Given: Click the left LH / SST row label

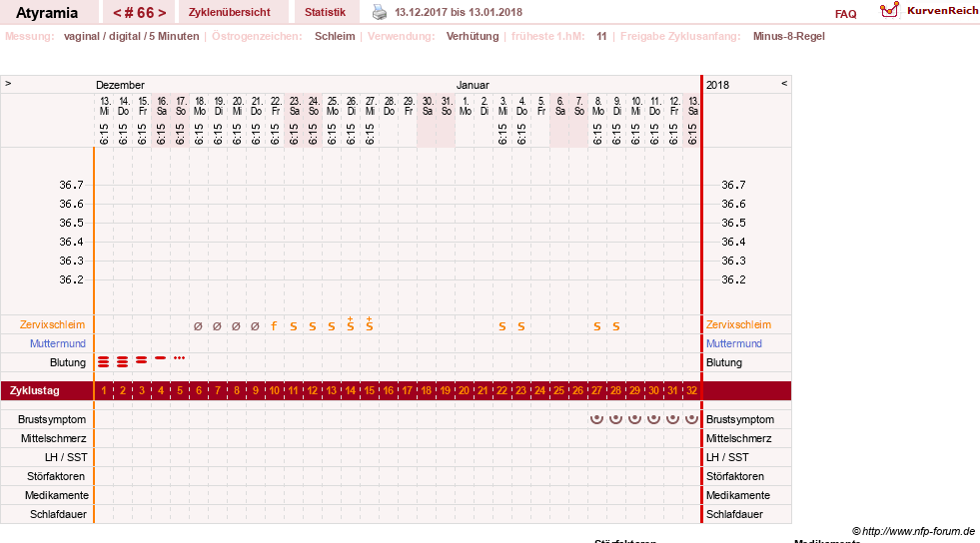Looking at the screenshot, I should pyautogui.click(x=66, y=457).
